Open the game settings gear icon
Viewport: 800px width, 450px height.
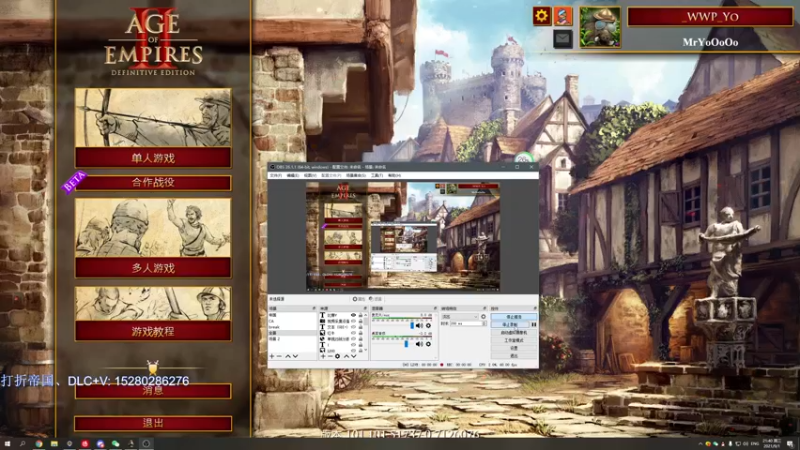[x=541, y=16]
